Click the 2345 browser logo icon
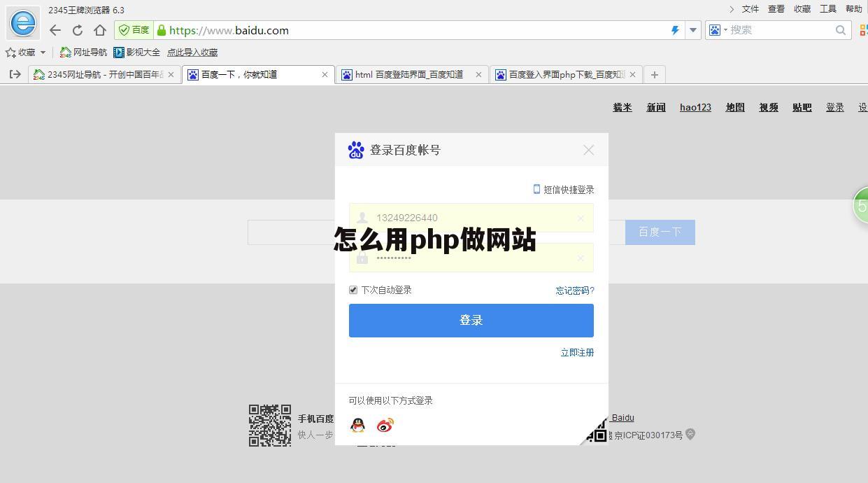Viewport: 868px width, 483px height. point(22,22)
